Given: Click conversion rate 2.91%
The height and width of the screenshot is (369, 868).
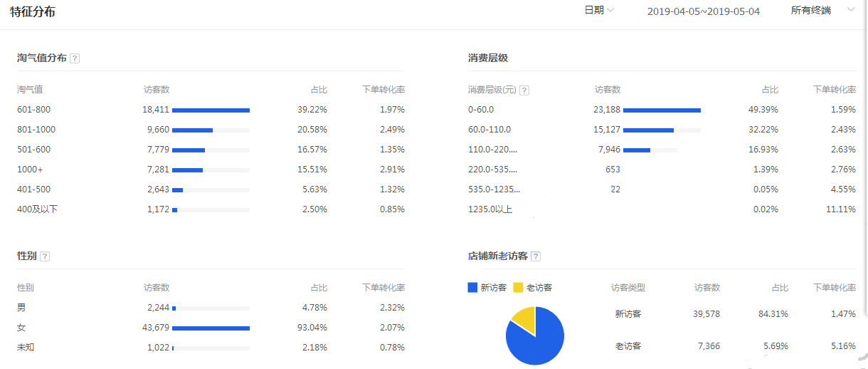Looking at the screenshot, I should click(392, 170).
